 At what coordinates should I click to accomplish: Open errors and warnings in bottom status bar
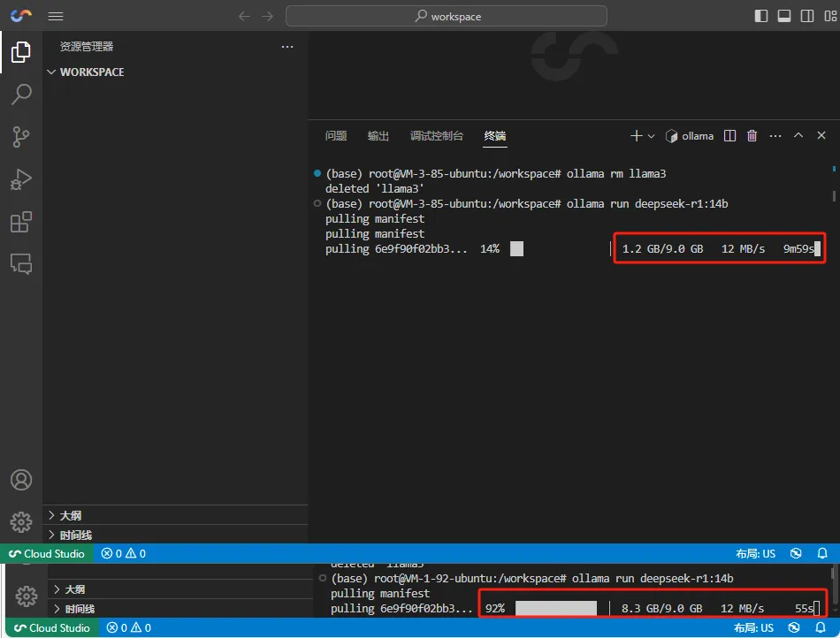click(x=129, y=627)
